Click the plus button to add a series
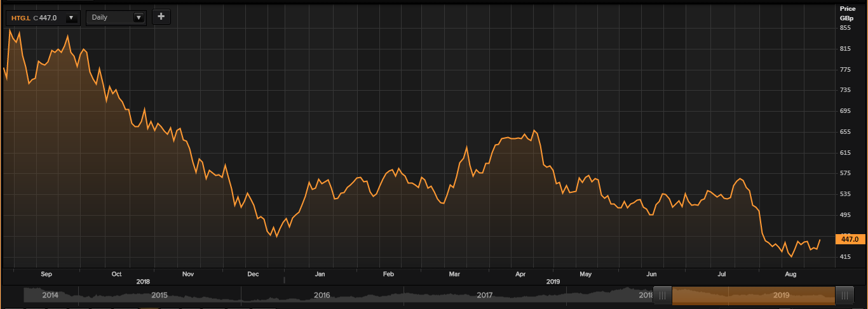Viewport: 868px width, 309px height. coord(161,17)
